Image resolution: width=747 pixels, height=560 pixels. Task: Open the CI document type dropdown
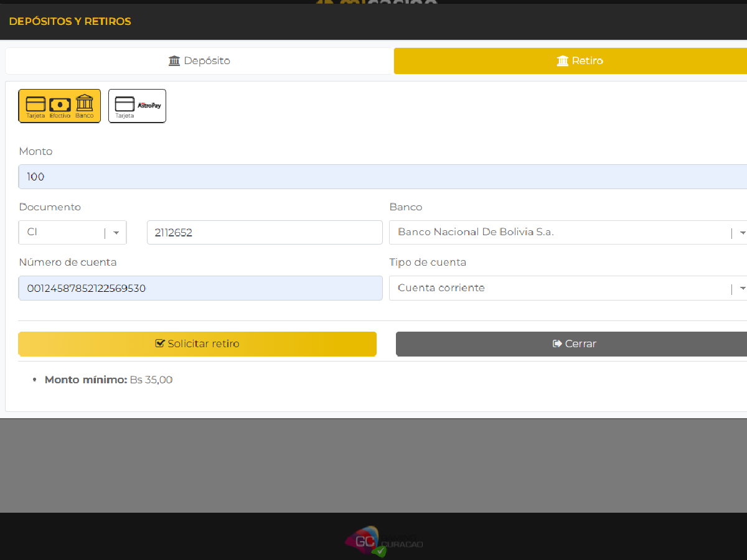(x=116, y=233)
